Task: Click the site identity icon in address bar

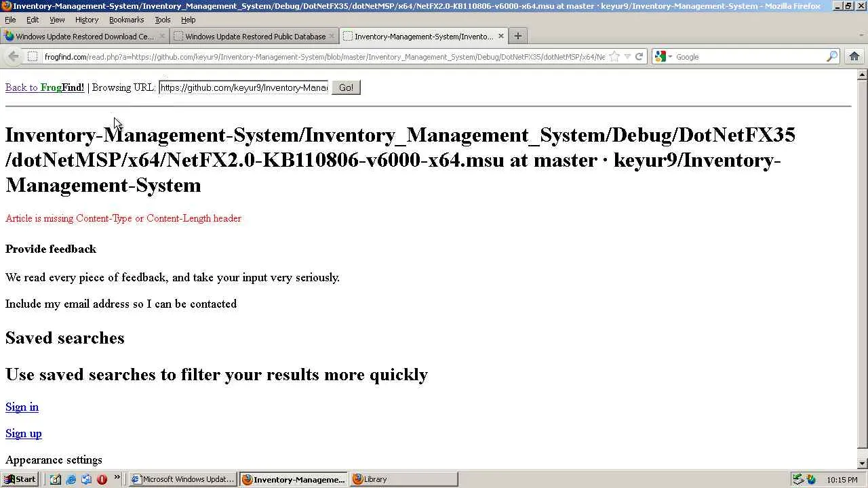Action: click(x=33, y=57)
